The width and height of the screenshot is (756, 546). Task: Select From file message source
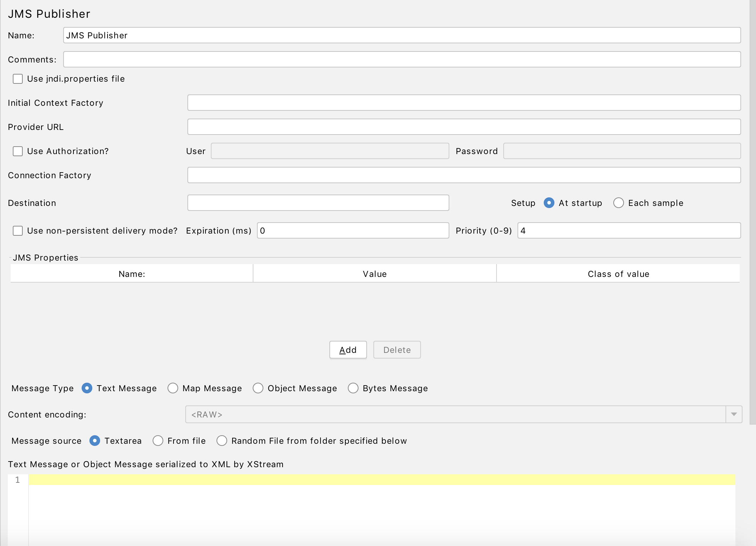pos(158,441)
